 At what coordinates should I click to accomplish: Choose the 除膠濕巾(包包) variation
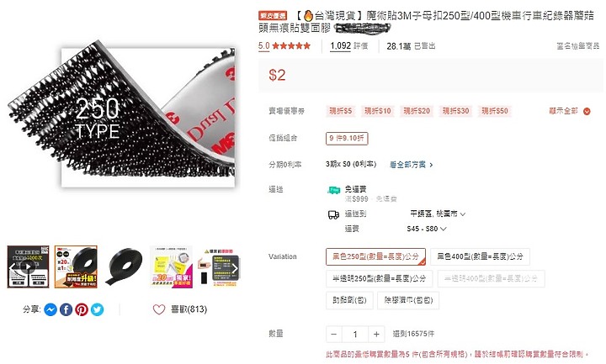[408, 300]
